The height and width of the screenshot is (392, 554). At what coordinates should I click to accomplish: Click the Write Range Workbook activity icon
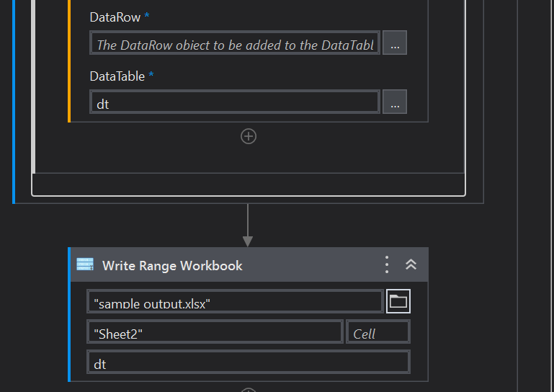85,265
